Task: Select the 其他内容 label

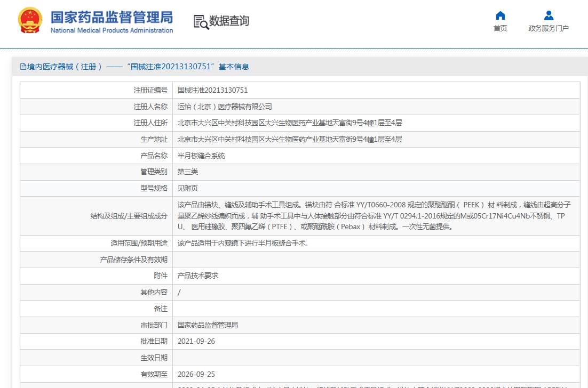Action: click(154, 293)
